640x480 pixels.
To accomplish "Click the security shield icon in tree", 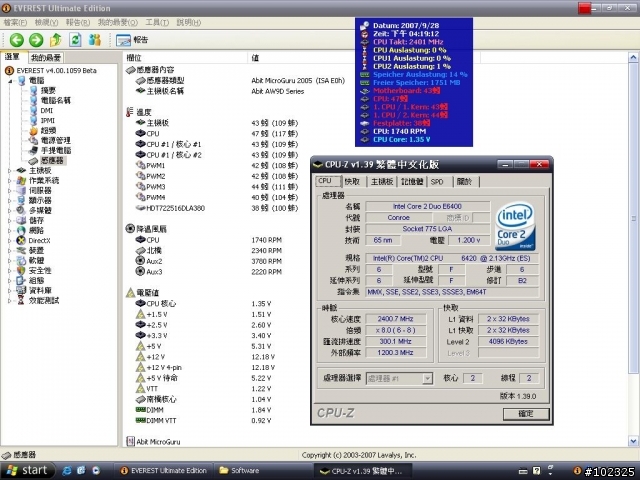I will [x=21, y=270].
